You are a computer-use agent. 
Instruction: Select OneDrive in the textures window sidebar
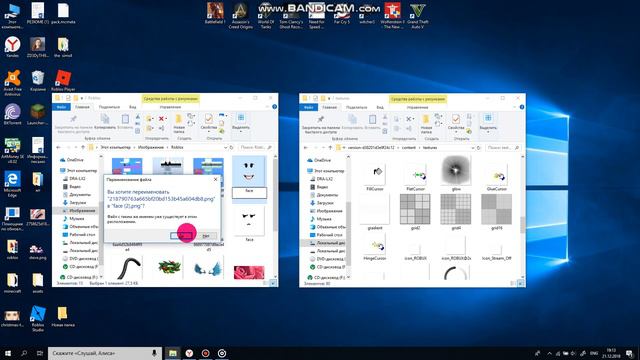coord(322,160)
